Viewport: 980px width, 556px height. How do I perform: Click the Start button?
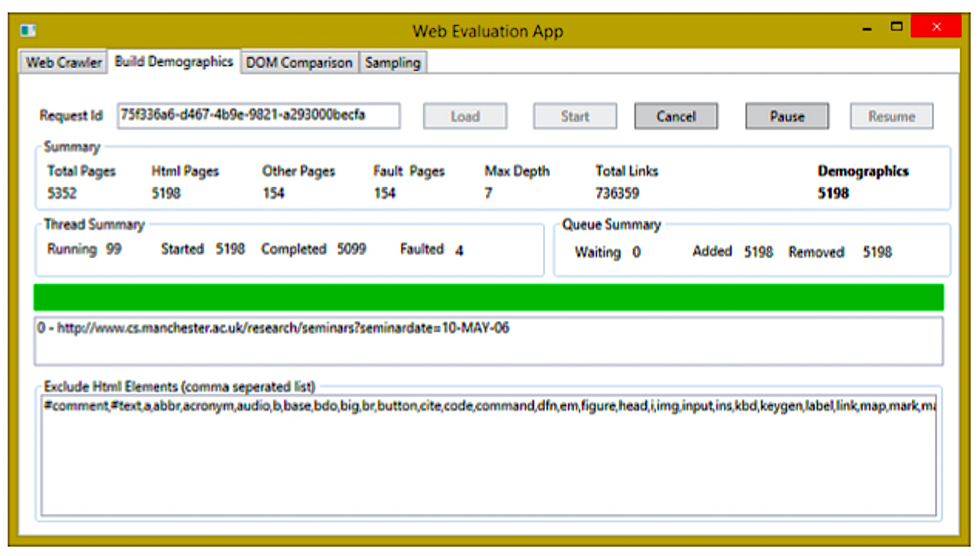click(575, 116)
